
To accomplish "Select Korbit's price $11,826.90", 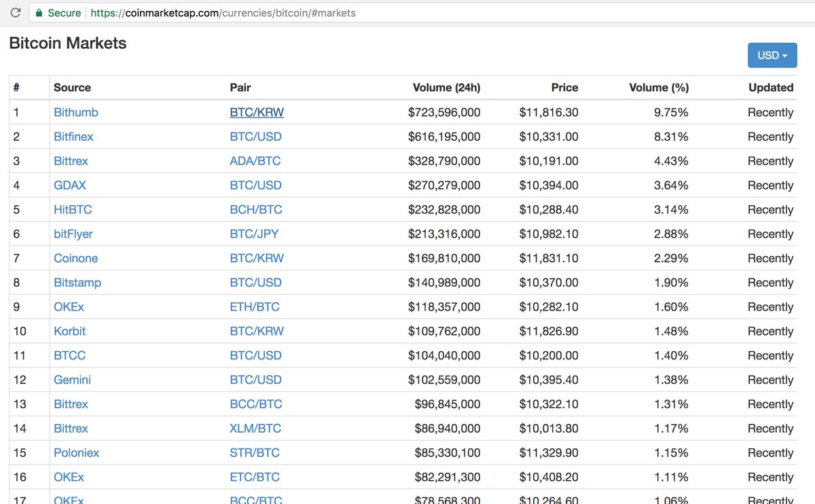I will pos(549,331).
